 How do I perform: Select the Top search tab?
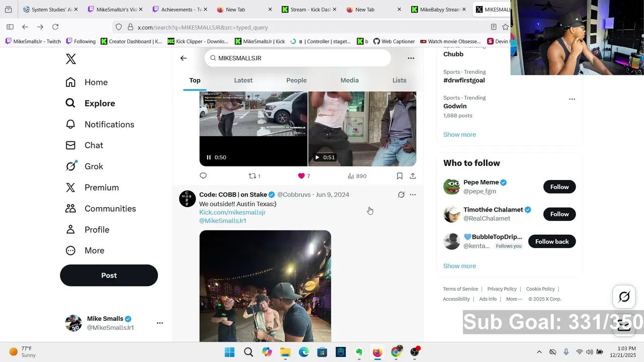point(195,80)
